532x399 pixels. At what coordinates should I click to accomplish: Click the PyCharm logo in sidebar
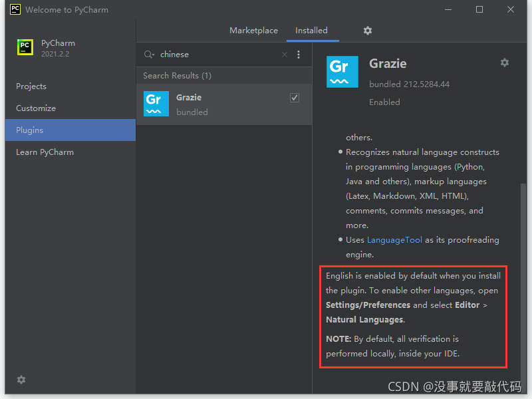[x=25, y=47]
